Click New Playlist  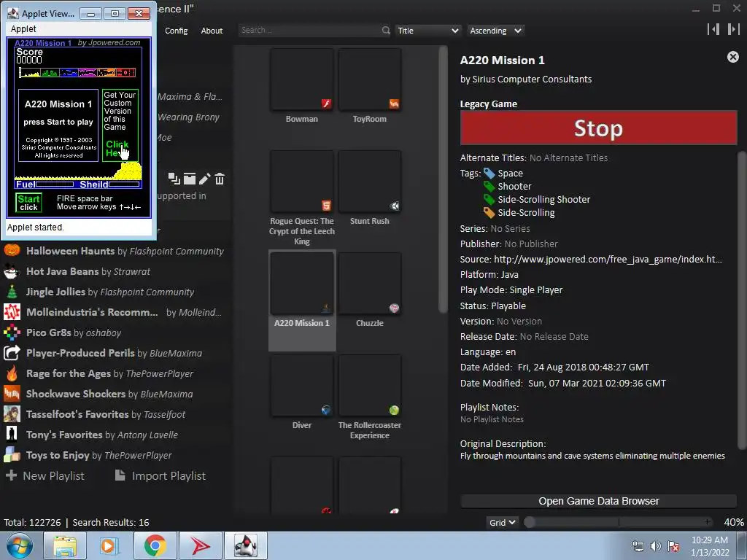(45, 475)
